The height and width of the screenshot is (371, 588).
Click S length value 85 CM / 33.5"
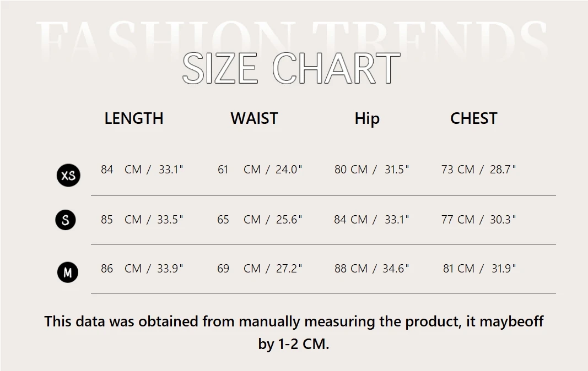click(x=142, y=219)
